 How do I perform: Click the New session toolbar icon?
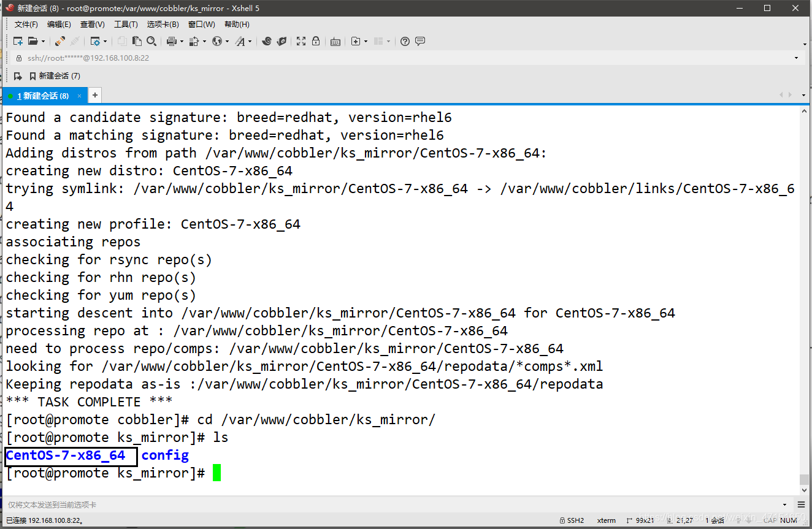(18, 42)
